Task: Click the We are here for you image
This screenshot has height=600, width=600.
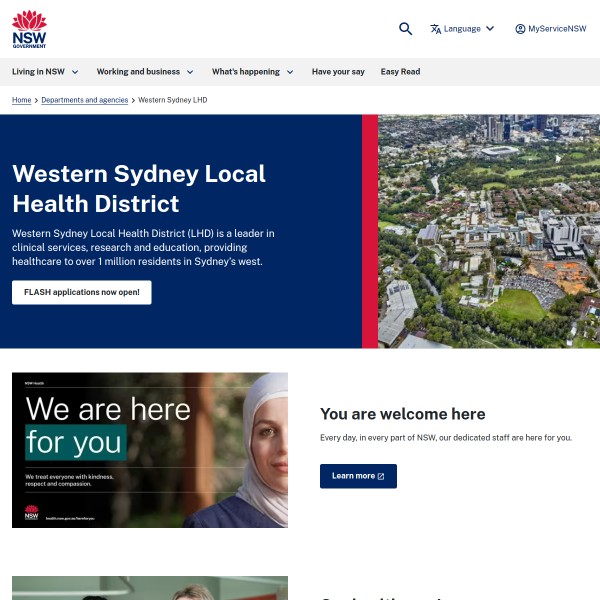Action: pos(150,450)
